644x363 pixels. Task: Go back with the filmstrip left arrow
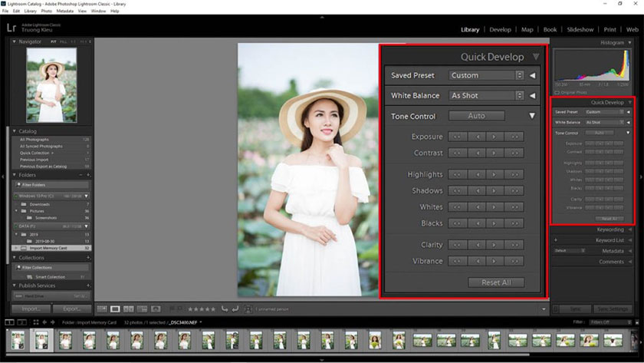click(44, 322)
